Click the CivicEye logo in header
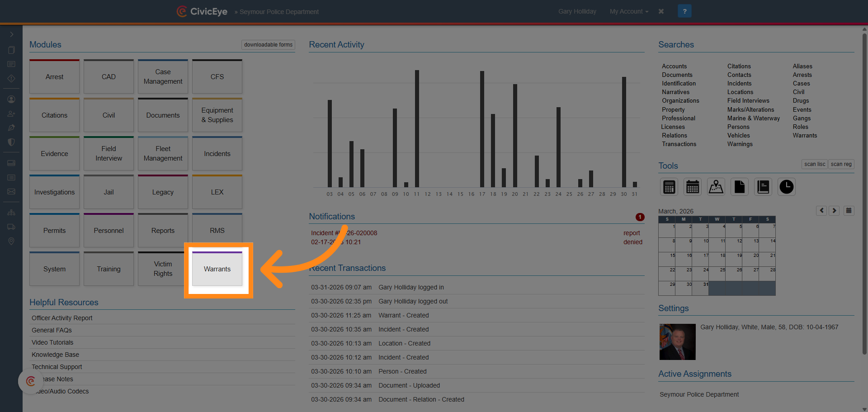Viewport: 868px width, 412px height. [x=202, y=11]
